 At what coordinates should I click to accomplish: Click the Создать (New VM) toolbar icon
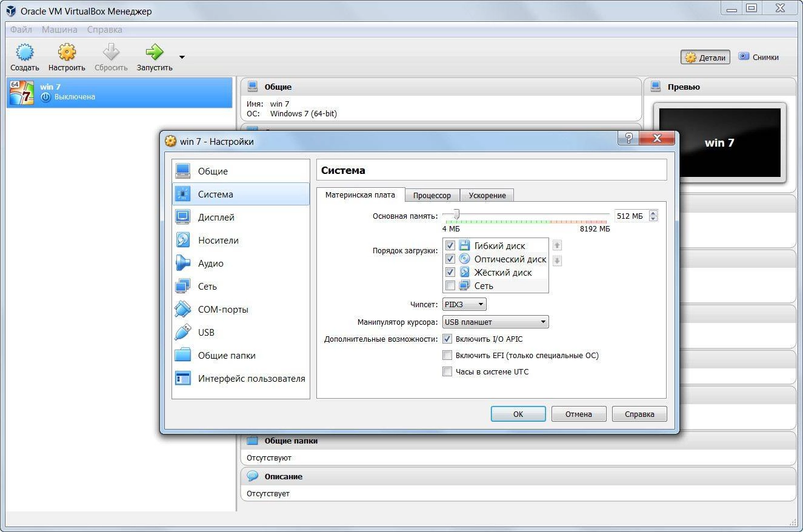[24, 52]
